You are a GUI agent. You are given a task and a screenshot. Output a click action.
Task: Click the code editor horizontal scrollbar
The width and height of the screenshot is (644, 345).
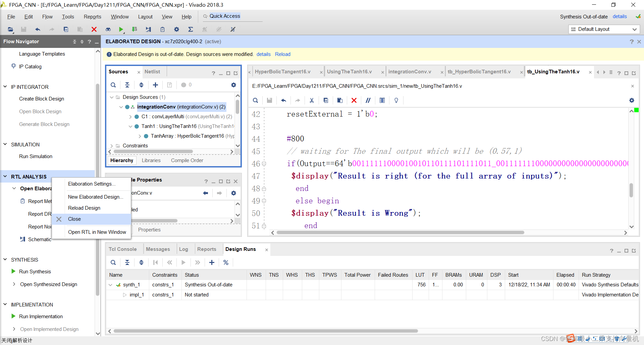pos(400,232)
